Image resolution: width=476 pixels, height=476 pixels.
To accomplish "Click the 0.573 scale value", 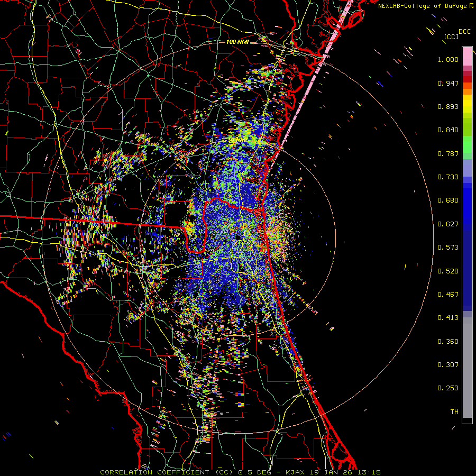I will point(448,248).
